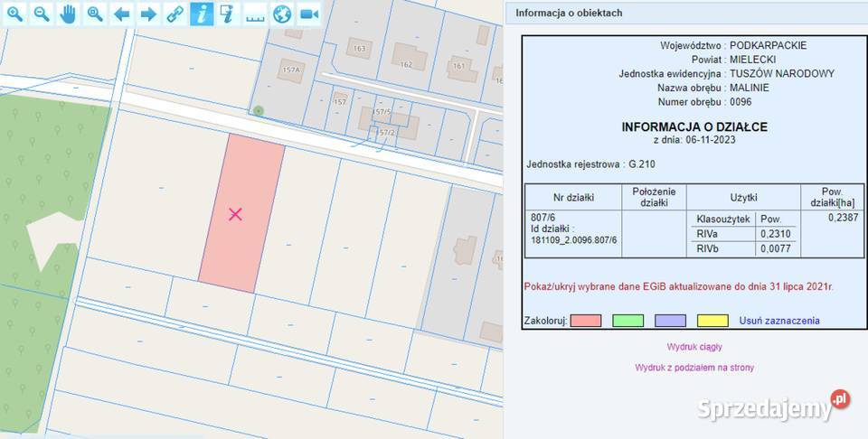
Task: Click 'INFORMACJA O DZIAŁCE' heading
Action: [x=694, y=127]
